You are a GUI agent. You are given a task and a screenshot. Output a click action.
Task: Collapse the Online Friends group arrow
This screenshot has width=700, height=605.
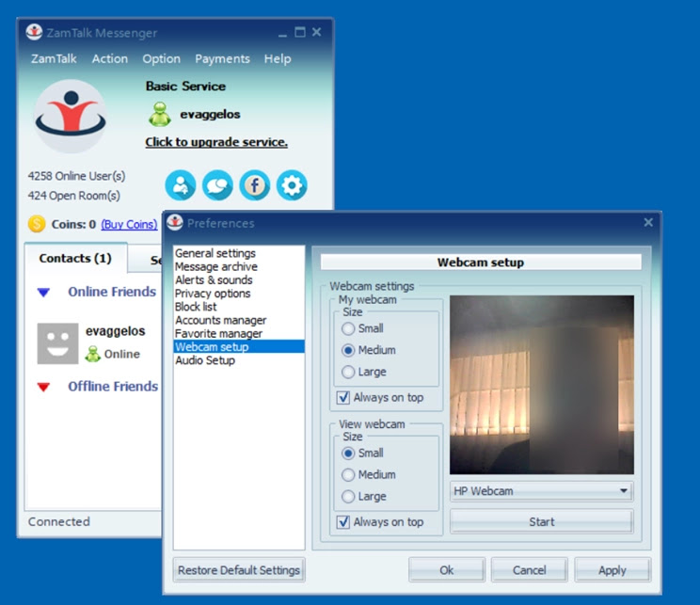pyautogui.click(x=43, y=293)
